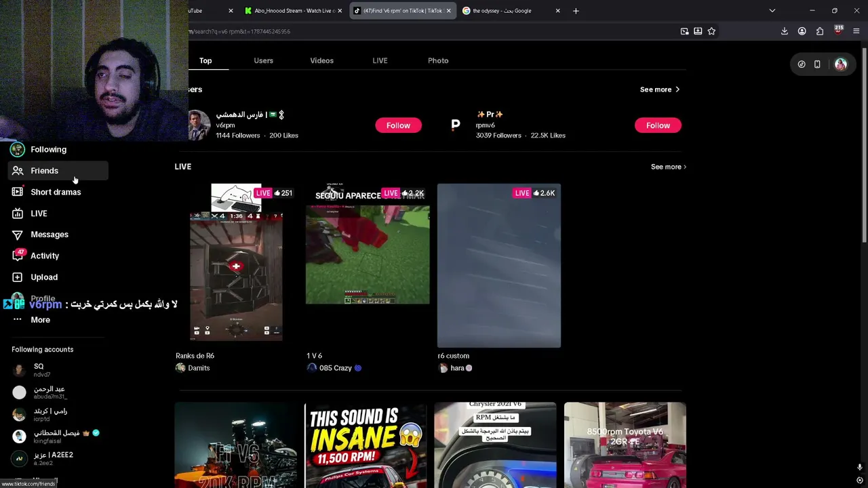This screenshot has width=868, height=488.
Task: Bookmark this page with the star icon
Action: coord(711,31)
